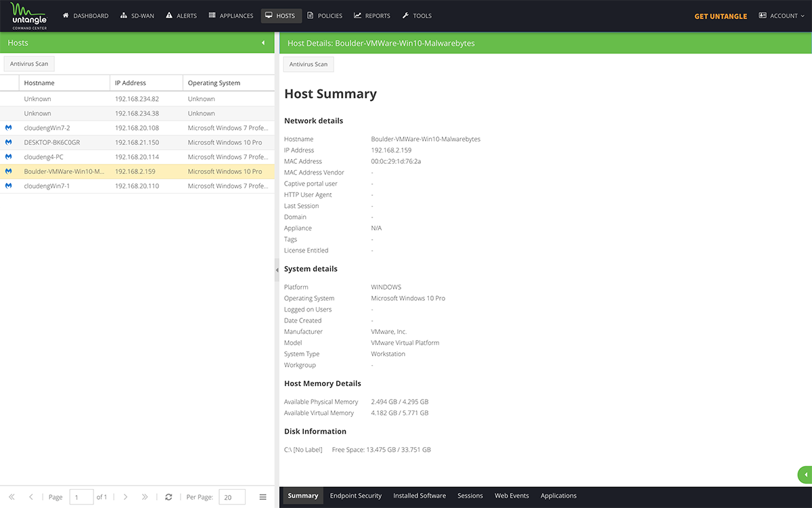Switch to the Installed Software tab
This screenshot has width=812, height=508.
click(x=420, y=496)
